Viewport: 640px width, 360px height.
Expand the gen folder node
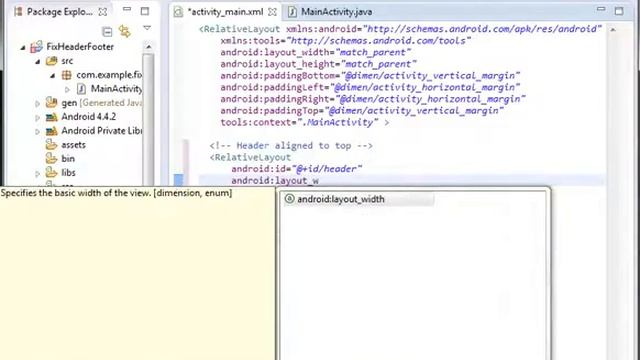(x=38, y=104)
